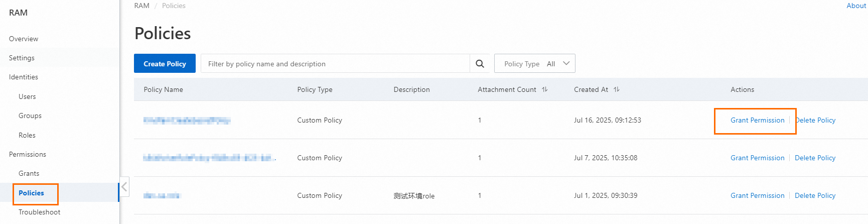Open the Policy Type dropdown

click(x=534, y=64)
